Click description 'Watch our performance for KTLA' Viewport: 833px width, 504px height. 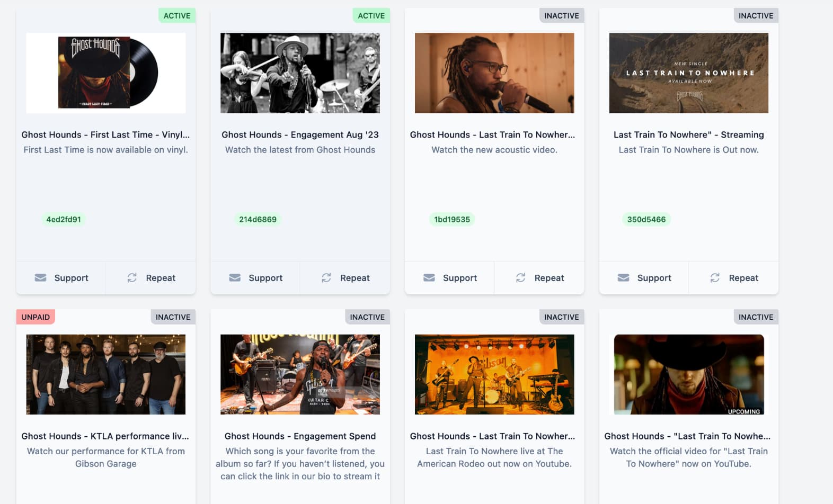pyautogui.click(x=106, y=457)
